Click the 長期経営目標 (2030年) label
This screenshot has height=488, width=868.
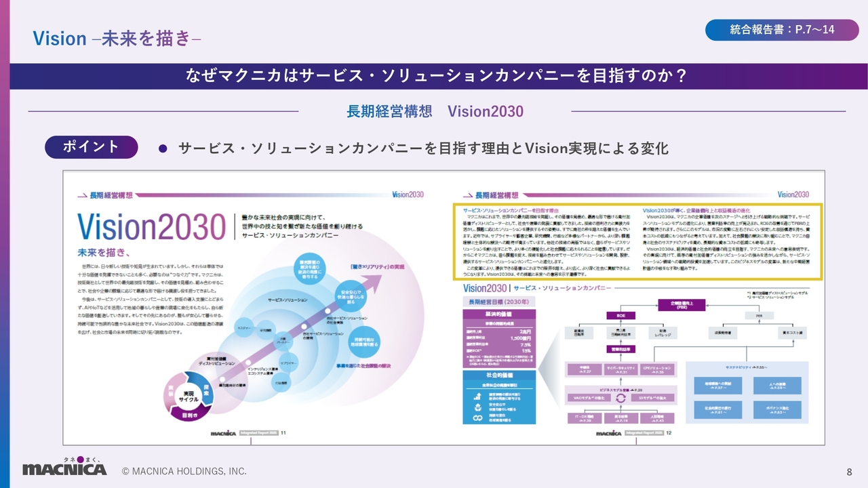point(498,302)
